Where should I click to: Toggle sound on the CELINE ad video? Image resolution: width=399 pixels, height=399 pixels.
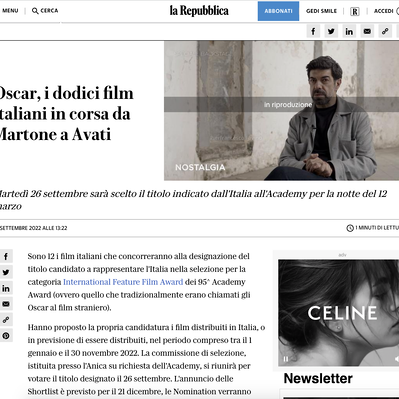[x=396, y=359]
